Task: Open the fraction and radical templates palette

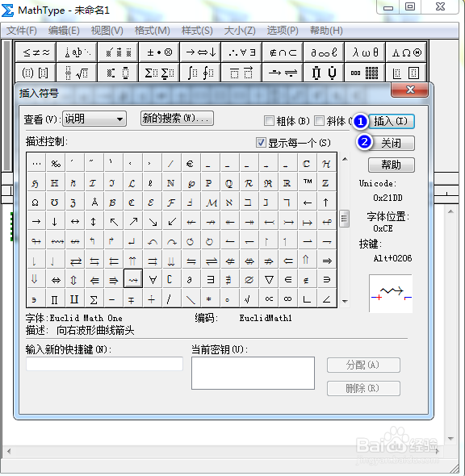Action: click(77, 73)
